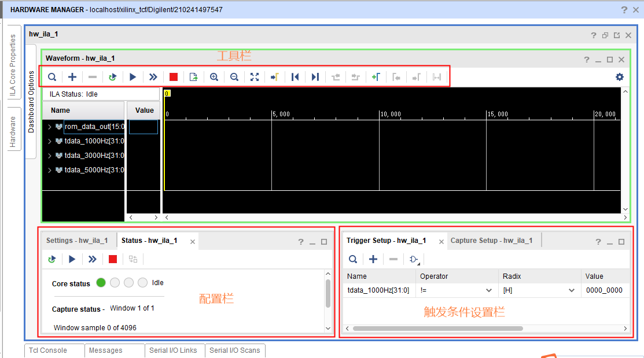Click the next transition icon
This screenshot has width=644, height=358.
(356, 77)
